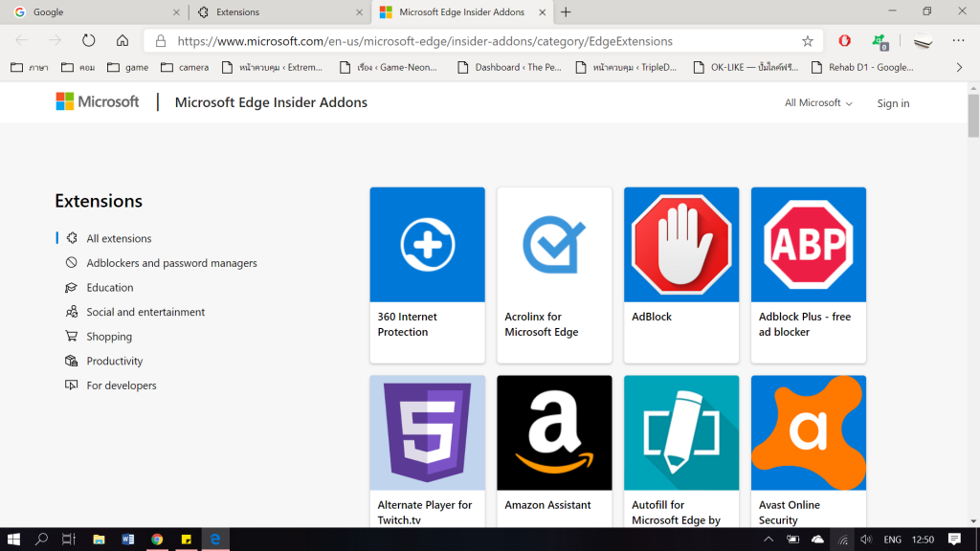Open the Avast Online Security tile icon
This screenshot has width=980, height=551.
[809, 433]
